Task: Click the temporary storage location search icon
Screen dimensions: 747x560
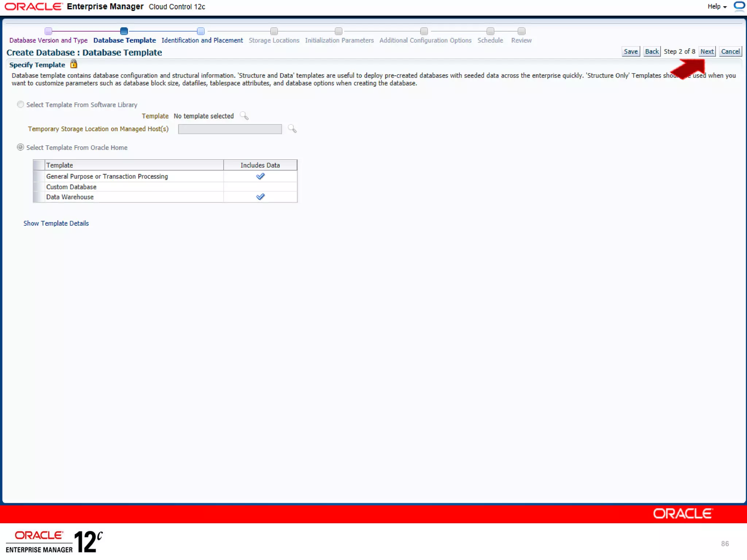Action: pyautogui.click(x=292, y=129)
